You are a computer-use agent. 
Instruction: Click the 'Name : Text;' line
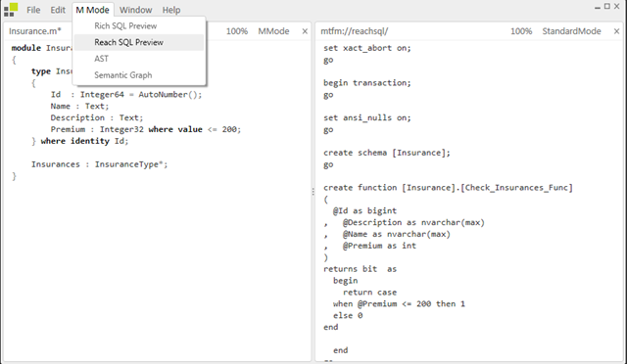pos(79,107)
